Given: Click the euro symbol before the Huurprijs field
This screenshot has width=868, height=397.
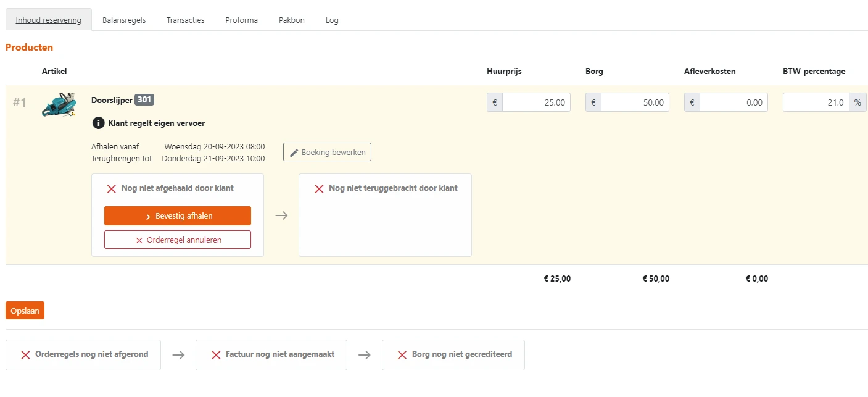Looking at the screenshot, I should coord(494,102).
